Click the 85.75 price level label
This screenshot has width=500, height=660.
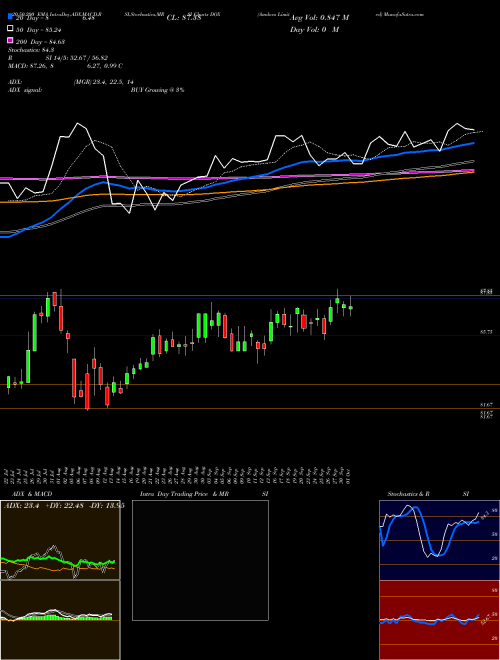[x=486, y=332]
